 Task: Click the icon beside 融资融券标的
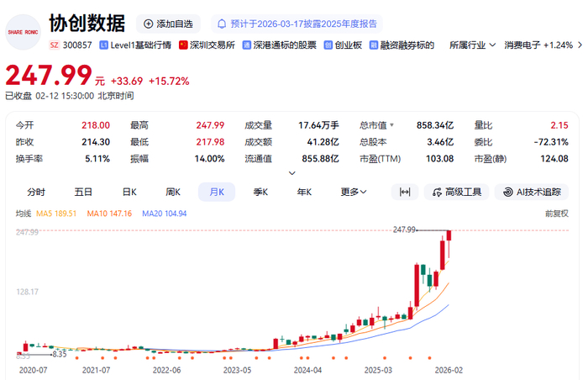pos(374,45)
